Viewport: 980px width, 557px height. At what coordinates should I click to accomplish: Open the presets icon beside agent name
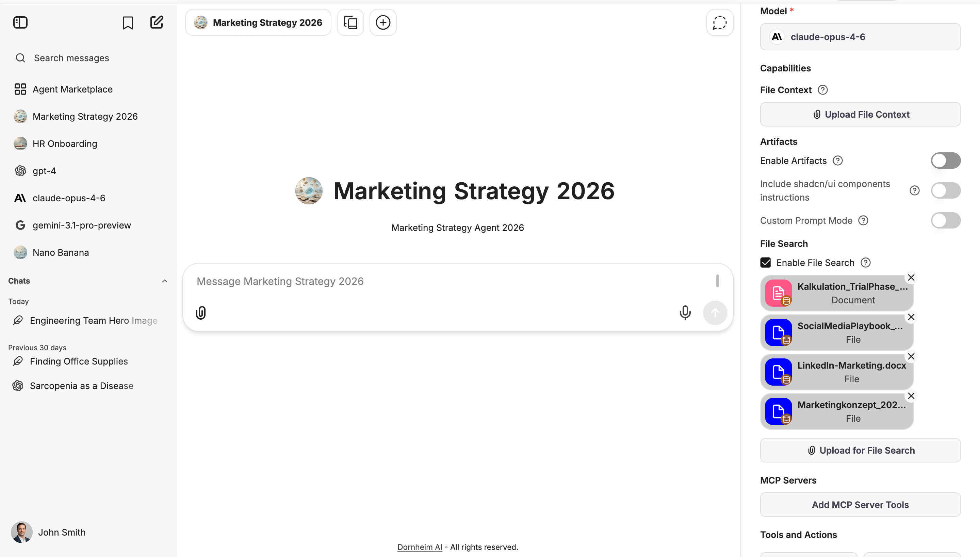point(350,22)
